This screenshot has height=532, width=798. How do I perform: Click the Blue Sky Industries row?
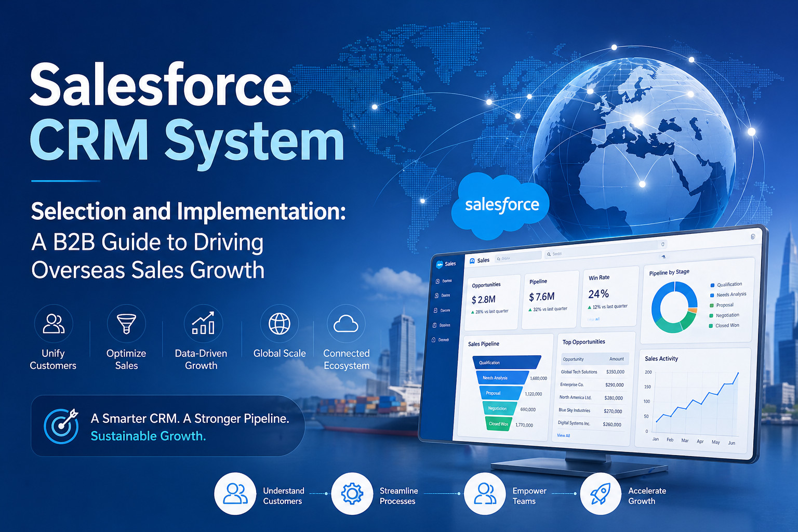(590, 411)
